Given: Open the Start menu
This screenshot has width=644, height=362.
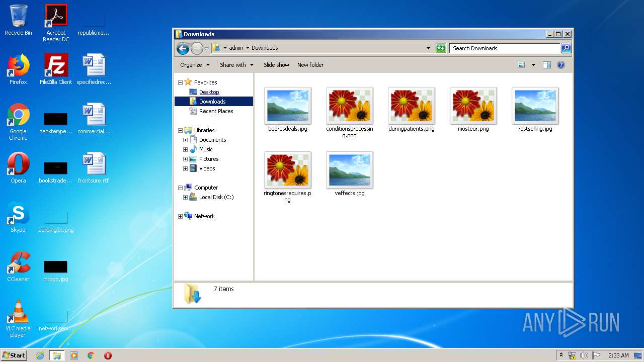Looking at the screenshot, I should 14,355.
